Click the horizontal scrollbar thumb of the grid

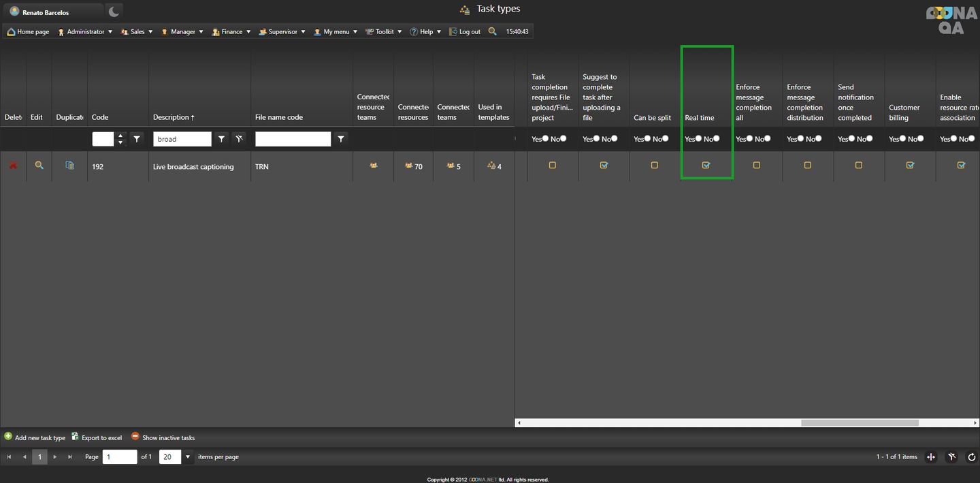(x=859, y=423)
